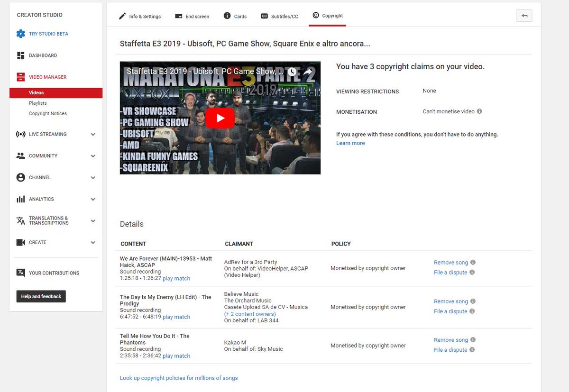The image size is (569, 392).
Task: Click the Video Manager red icon
Action: (20, 77)
